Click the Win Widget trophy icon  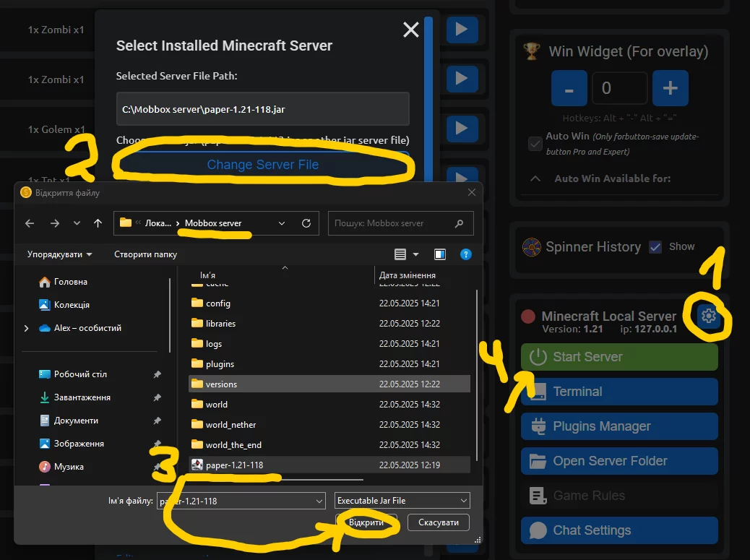coord(531,51)
